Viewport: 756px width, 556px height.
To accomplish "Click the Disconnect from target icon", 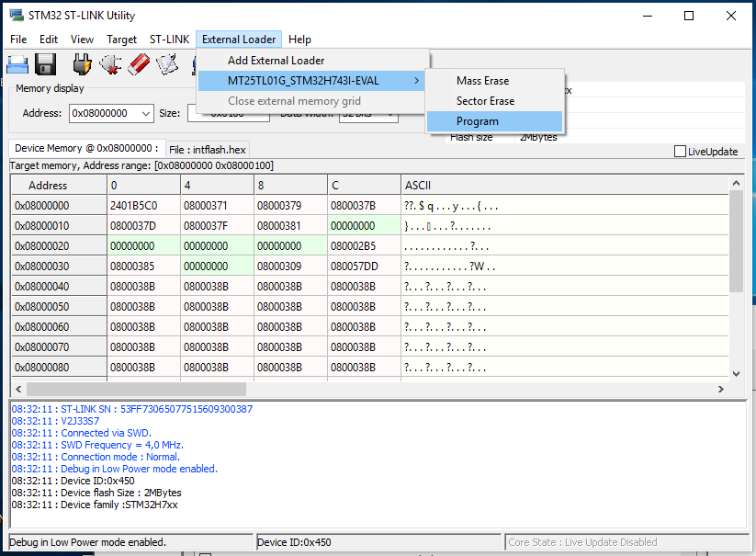I will pos(110,64).
